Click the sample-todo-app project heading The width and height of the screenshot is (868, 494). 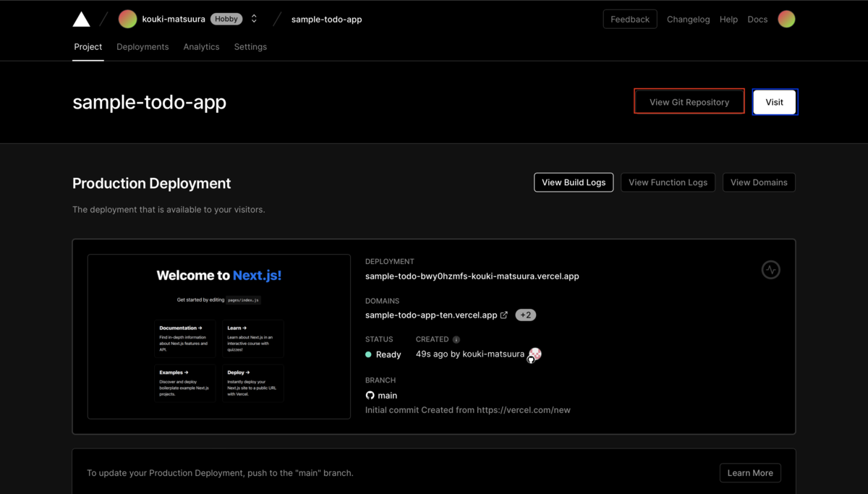point(150,103)
